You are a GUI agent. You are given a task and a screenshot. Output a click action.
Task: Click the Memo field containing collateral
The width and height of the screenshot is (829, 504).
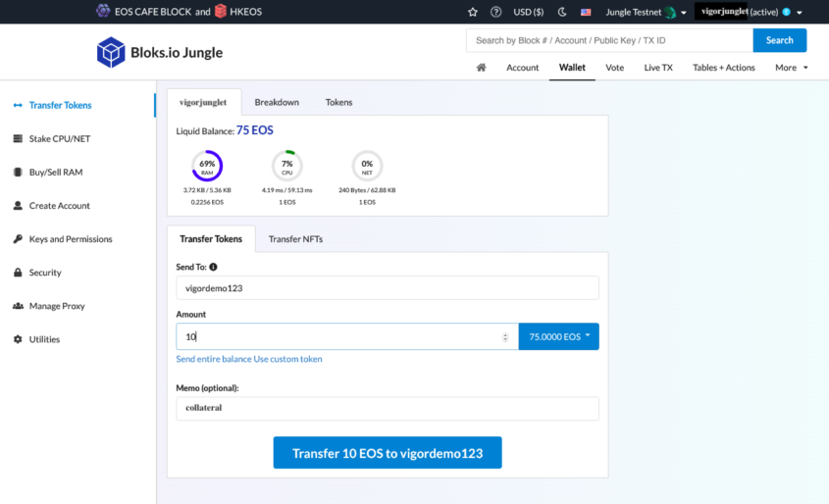pyautogui.click(x=387, y=408)
